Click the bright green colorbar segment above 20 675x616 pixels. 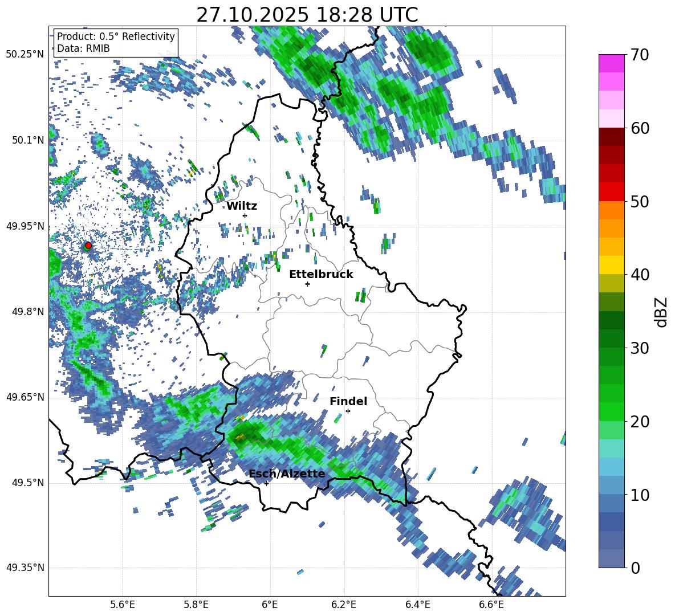click(x=611, y=412)
